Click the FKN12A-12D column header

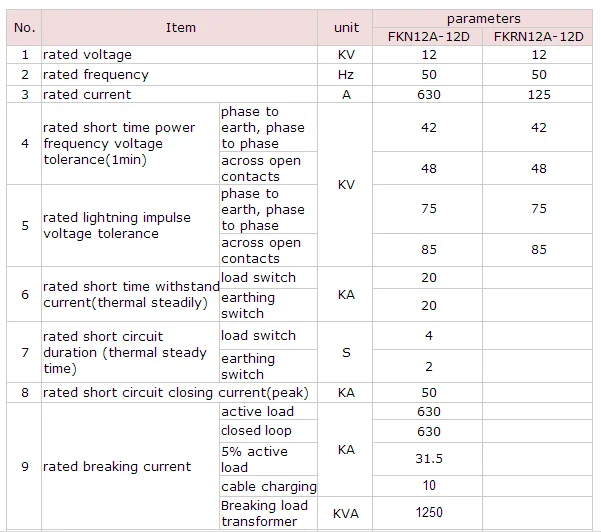428,37
